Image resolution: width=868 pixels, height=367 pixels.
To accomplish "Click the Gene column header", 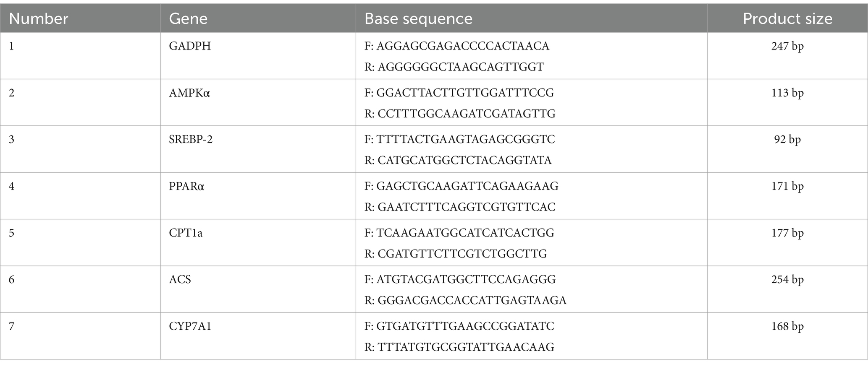I will tap(188, 19).
